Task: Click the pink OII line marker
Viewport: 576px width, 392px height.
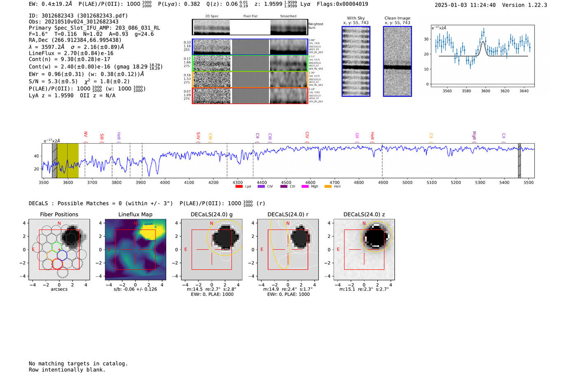Action: tap(357, 136)
